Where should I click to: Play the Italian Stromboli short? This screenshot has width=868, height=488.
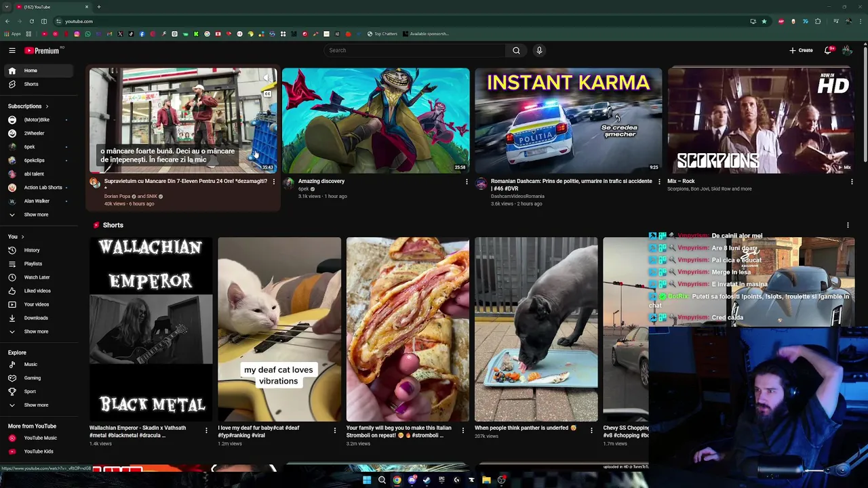point(408,329)
